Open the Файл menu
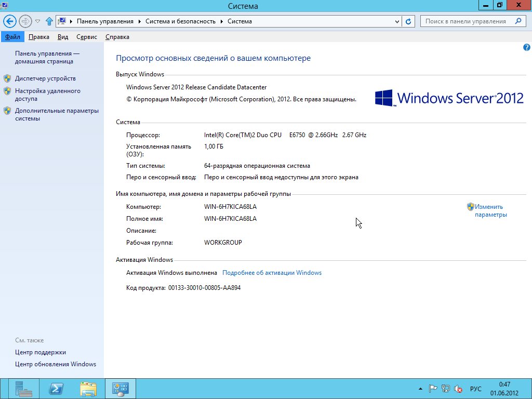The height and width of the screenshot is (399, 532). pos(12,37)
